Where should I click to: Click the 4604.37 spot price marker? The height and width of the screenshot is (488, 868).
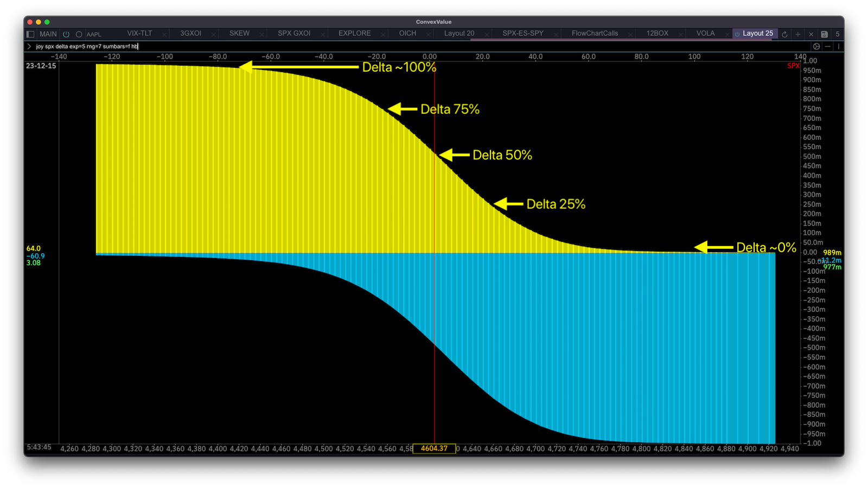coord(434,448)
